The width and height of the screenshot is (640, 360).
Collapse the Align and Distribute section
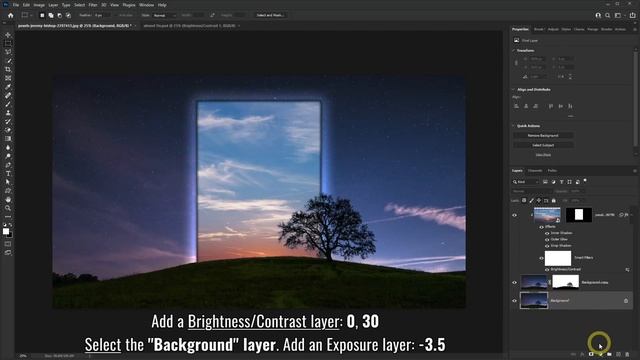click(x=514, y=89)
